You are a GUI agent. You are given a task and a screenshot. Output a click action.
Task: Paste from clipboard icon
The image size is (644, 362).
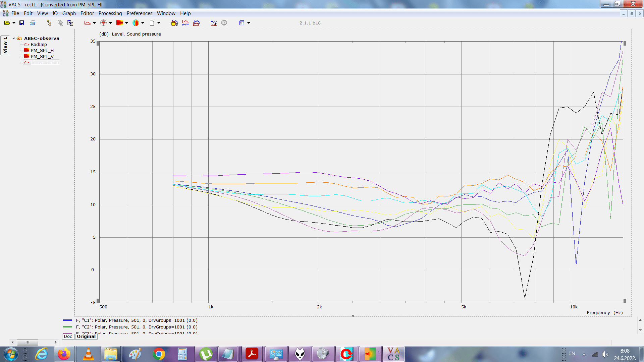70,23
